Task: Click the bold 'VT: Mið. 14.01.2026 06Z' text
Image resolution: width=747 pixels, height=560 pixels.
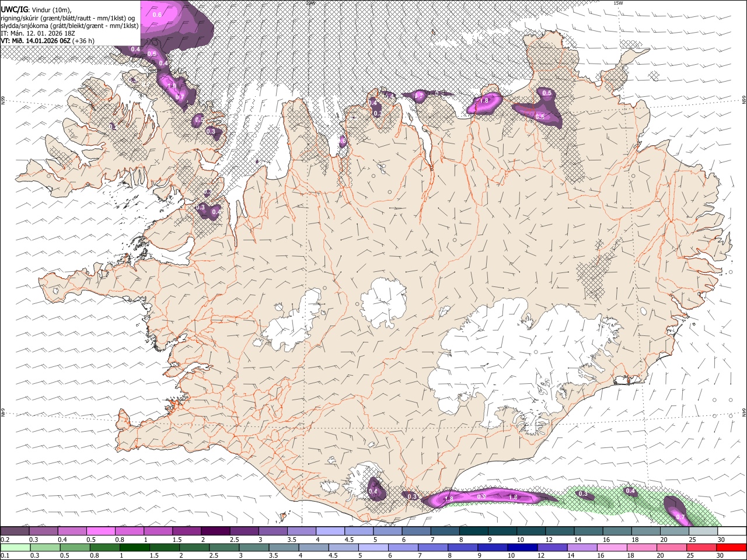Action: (36, 41)
